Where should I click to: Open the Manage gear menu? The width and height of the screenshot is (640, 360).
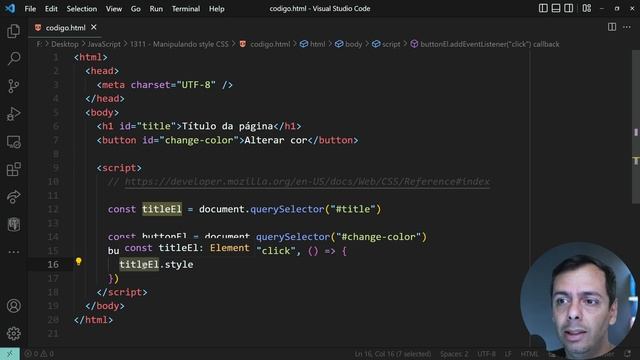pyautogui.click(x=13, y=333)
